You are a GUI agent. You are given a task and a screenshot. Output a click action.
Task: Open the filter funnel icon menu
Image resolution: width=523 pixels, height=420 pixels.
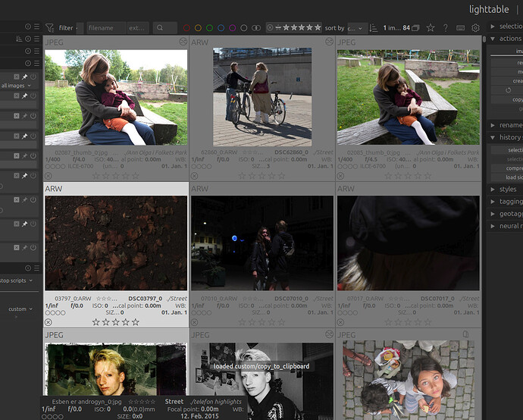pyautogui.click(x=50, y=28)
